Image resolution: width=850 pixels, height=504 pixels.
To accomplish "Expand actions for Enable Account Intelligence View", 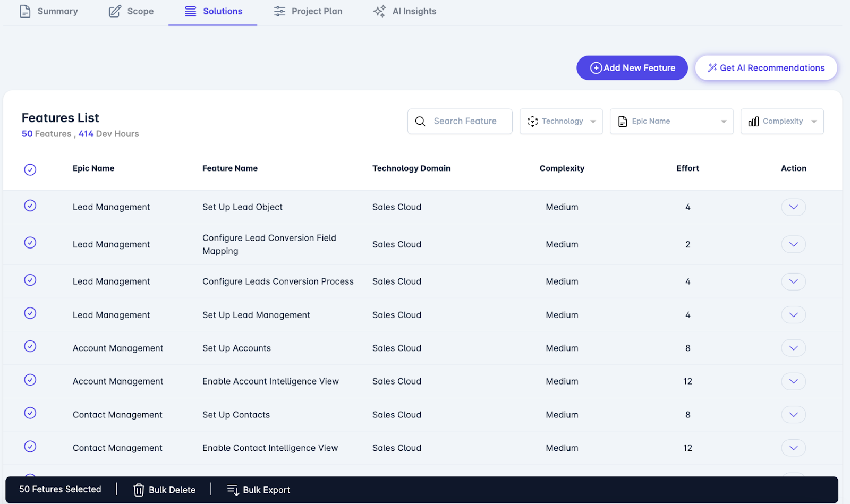I will [x=793, y=381].
